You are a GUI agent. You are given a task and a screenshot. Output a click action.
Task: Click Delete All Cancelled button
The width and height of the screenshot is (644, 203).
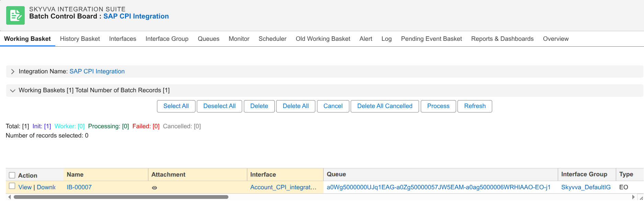click(x=385, y=106)
